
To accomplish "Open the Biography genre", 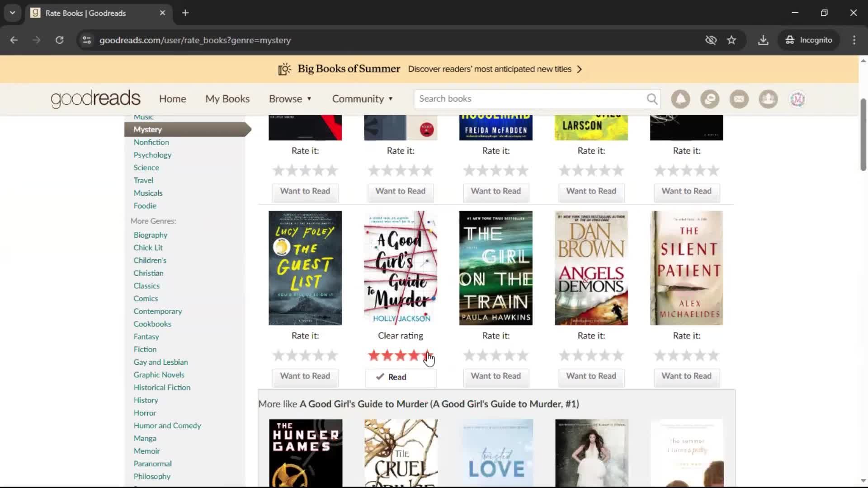I will (150, 235).
